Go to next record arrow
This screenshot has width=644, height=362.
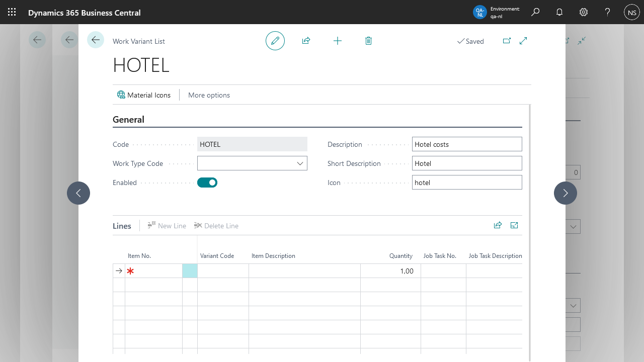click(x=566, y=193)
